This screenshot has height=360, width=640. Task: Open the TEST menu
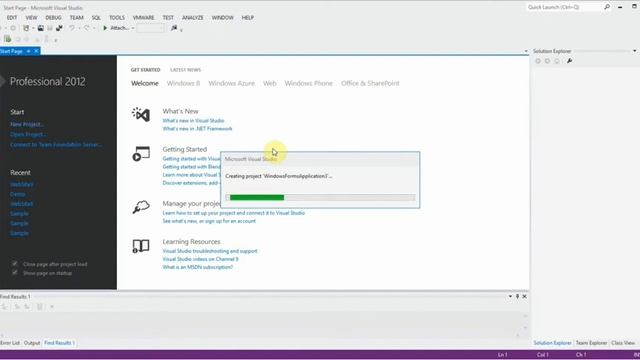[x=168, y=18]
